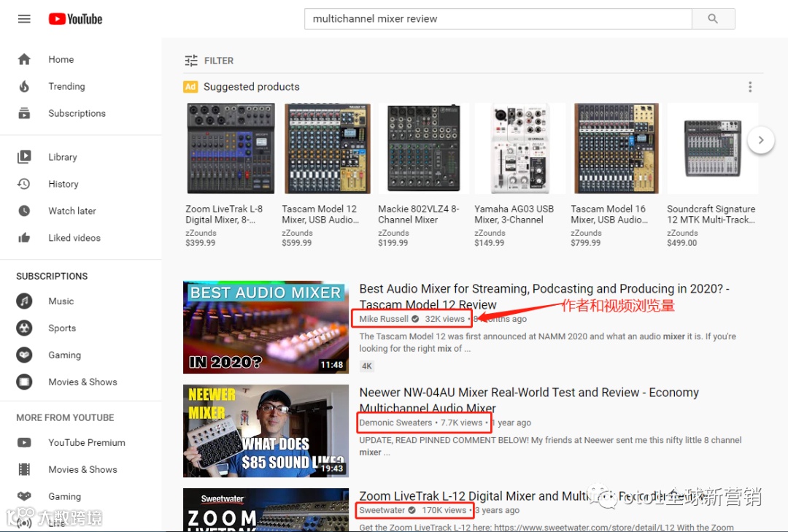Open Tascam Model 16 product image
Viewport: 788px width, 532px height.
[x=616, y=148]
